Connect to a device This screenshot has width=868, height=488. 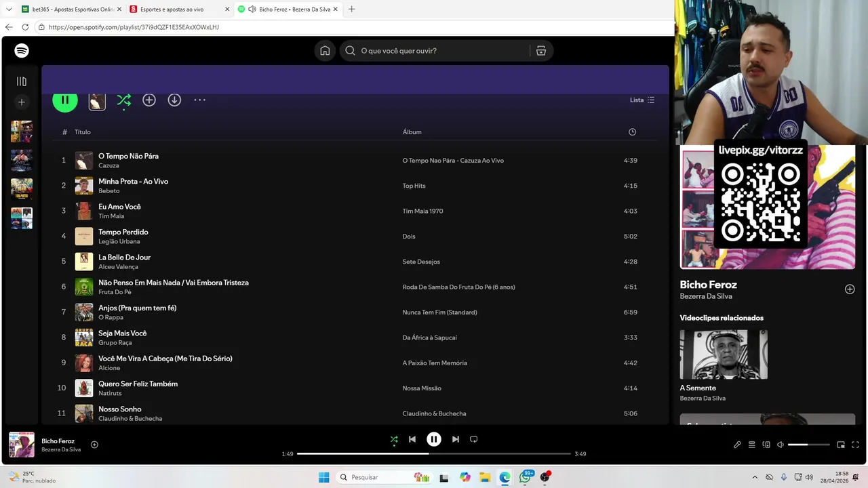766,445
